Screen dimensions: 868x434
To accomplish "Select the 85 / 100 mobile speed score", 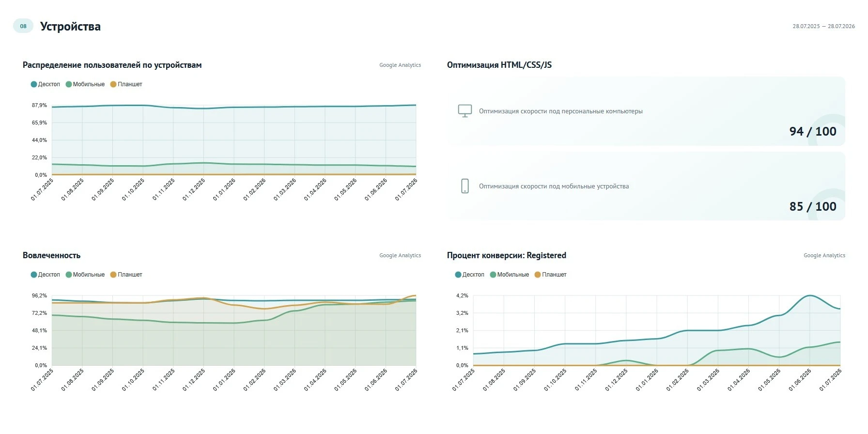I will [813, 206].
